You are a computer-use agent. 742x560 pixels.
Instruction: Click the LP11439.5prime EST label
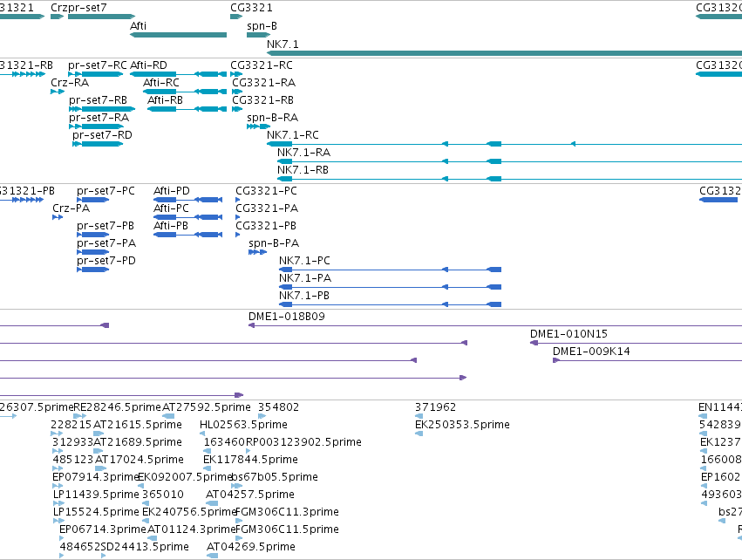(96, 495)
